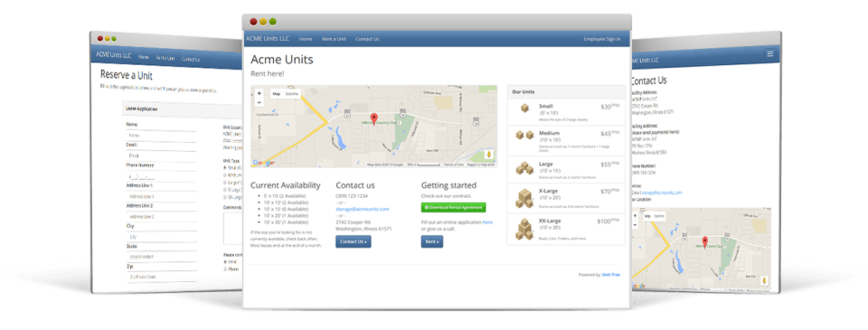Choose the Small unit type radio option

pyautogui.click(x=224, y=167)
